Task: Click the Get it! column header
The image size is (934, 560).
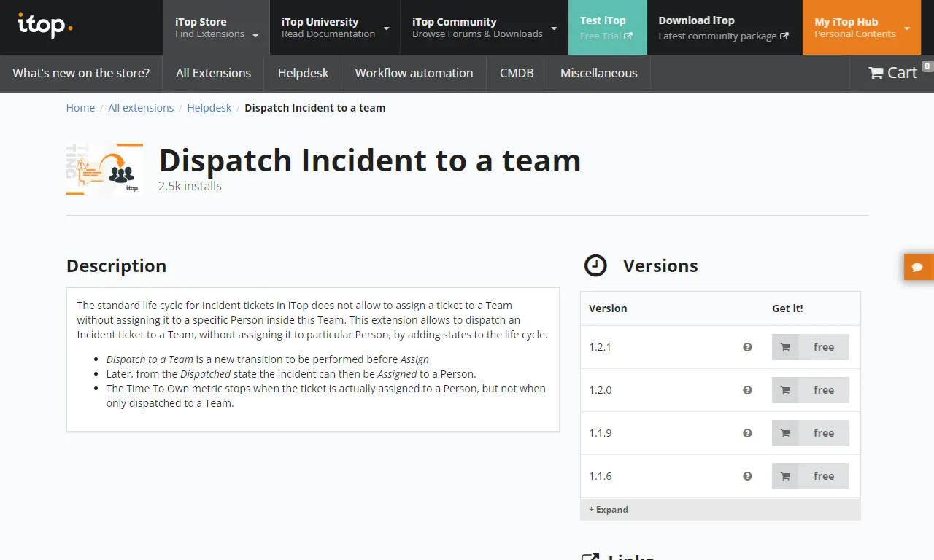Action: click(x=787, y=308)
